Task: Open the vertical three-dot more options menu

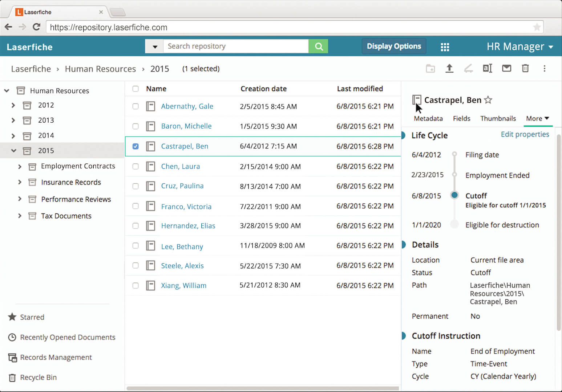Action: [x=544, y=68]
